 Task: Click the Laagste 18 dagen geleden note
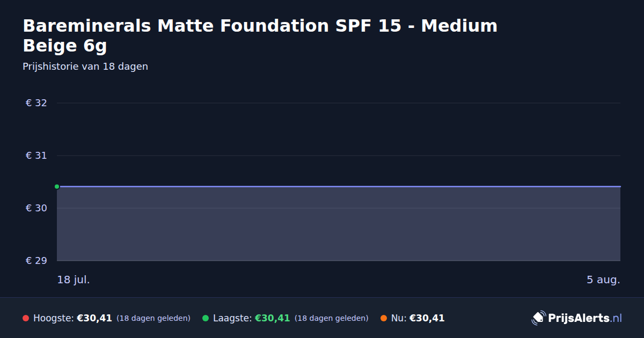click(x=332, y=318)
